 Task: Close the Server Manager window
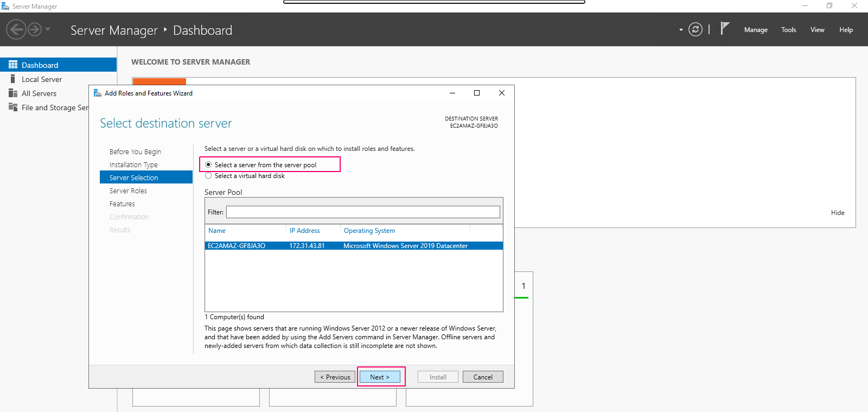coord(854,5)
